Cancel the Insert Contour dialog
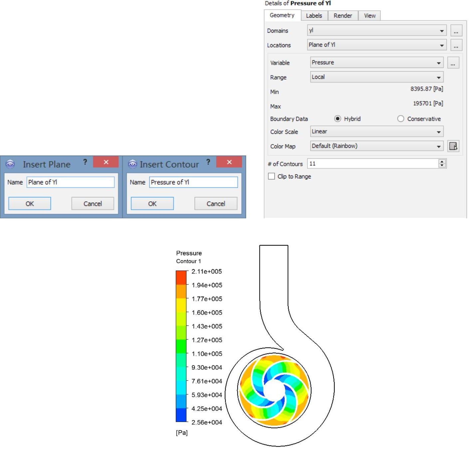This screenshot has width=476, height=450. coord(216,204)
